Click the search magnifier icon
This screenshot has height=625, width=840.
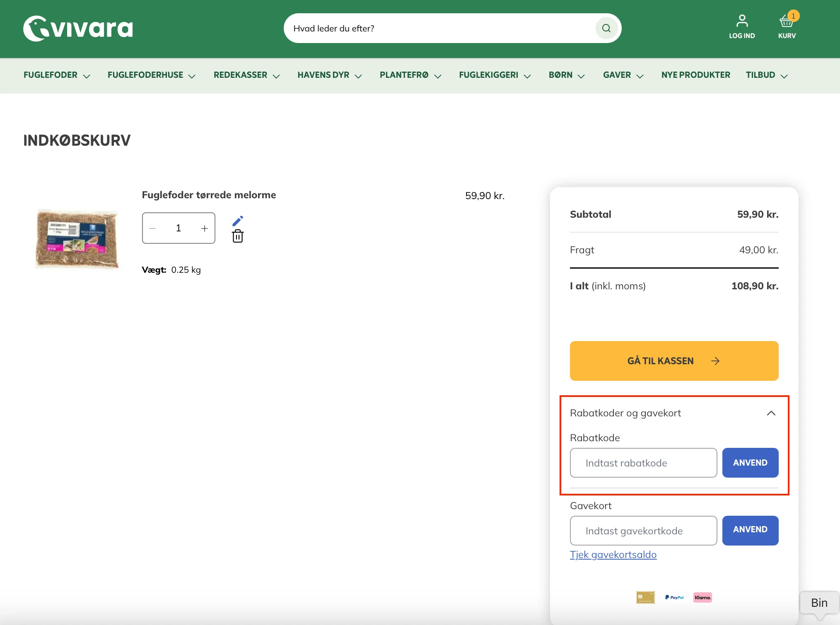tap(606, 28)
